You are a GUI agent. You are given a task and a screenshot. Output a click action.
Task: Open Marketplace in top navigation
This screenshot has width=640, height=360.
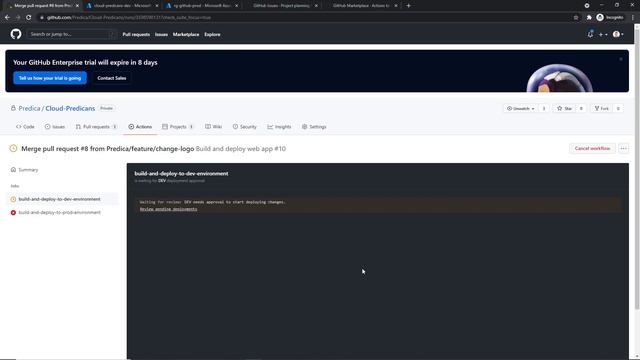(x=186, y=34)
